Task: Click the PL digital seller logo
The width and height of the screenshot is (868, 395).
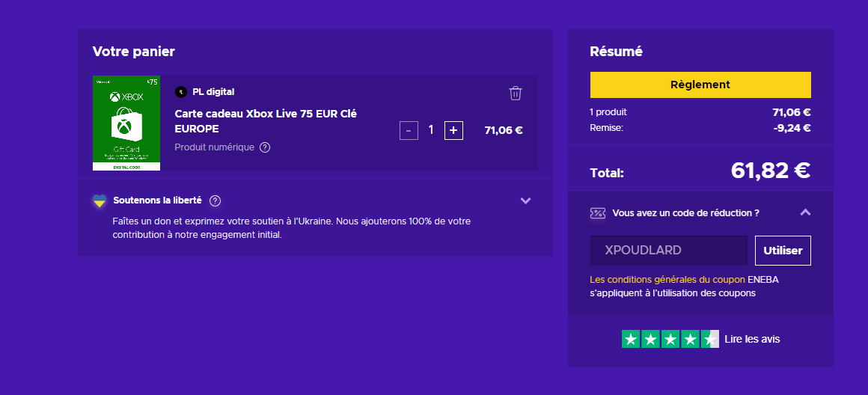Action: pyautogui.click(x=180, y=92)
